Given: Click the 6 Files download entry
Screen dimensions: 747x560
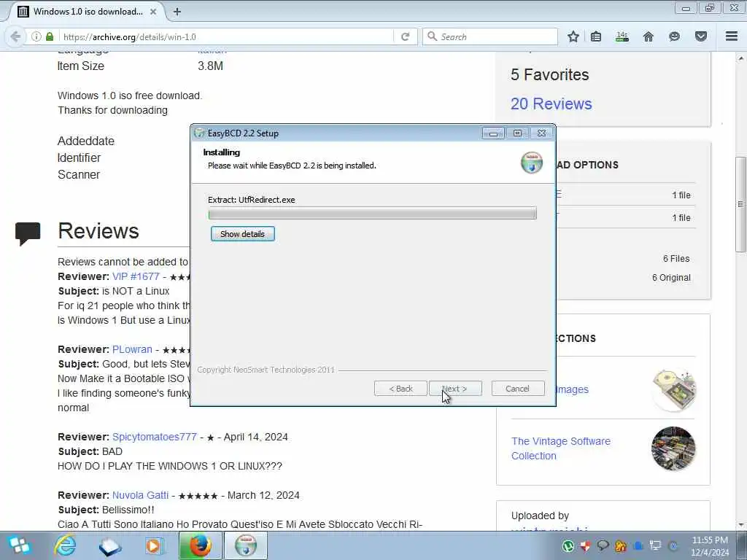Looking at the screenshot, I should pos(676,259).
